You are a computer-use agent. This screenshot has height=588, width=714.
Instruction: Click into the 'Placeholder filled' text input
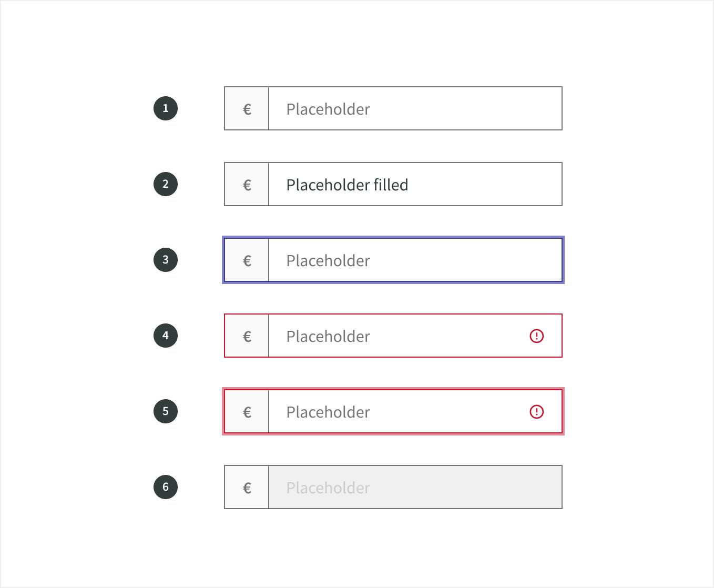click(x=415, y=184)
